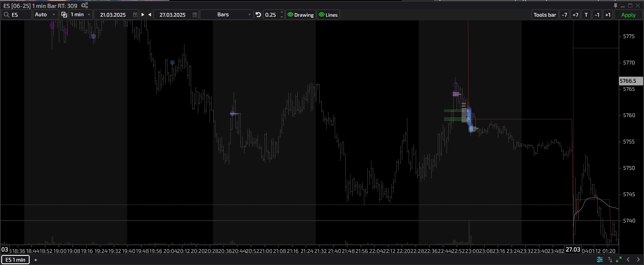Open the Bars chart type dropdown

[x=227, y=15]
